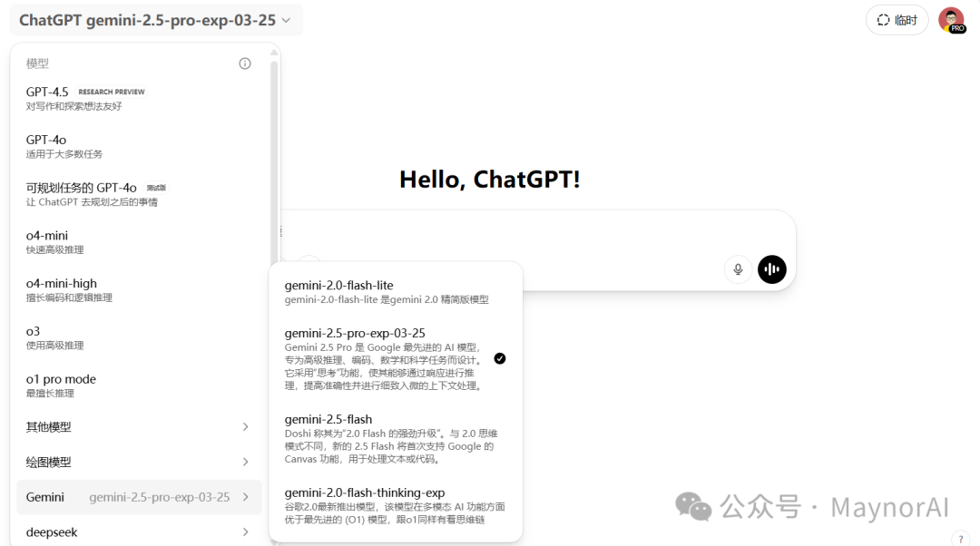Image resolution: width=980 pixels, height=546 pixels.
Task: Expand the deepseek submenu
Action: click(139, 532)
